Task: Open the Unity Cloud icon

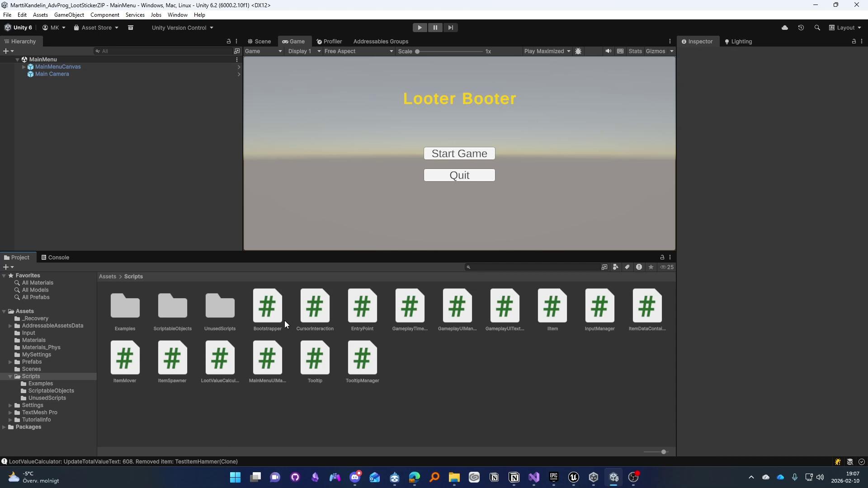Action: click(x=784, y=28)
